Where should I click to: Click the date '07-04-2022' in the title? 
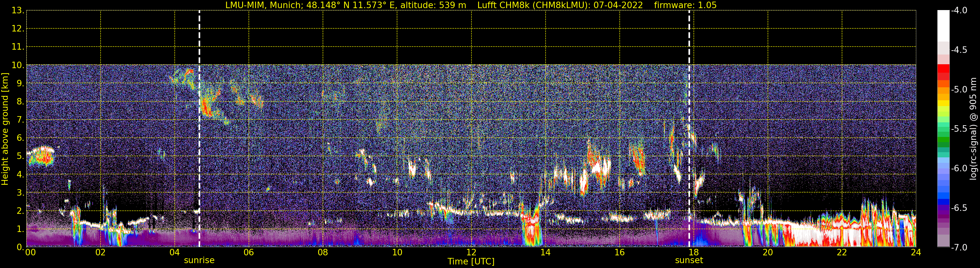tap(618, 5)
